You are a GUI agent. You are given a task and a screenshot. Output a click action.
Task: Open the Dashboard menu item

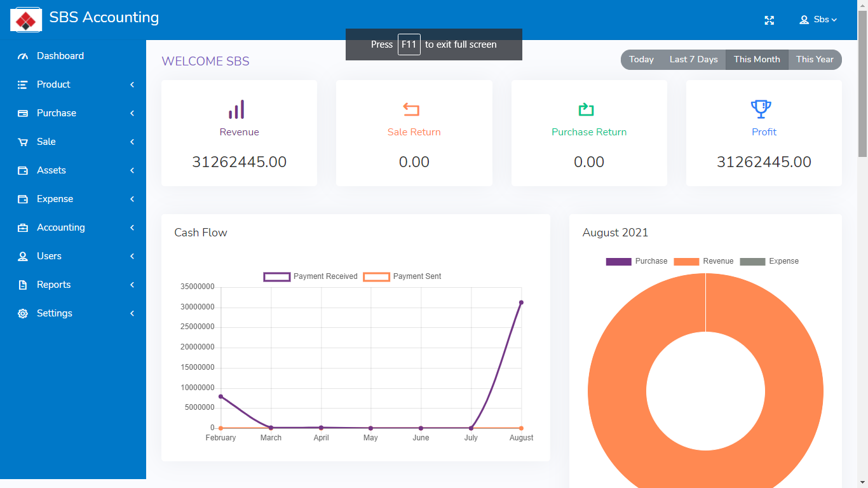click(x=73, y=56)
